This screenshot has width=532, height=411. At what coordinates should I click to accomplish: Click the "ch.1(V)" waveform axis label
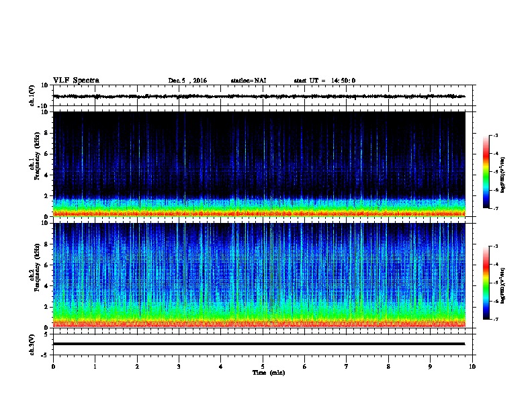click(32, 95)
